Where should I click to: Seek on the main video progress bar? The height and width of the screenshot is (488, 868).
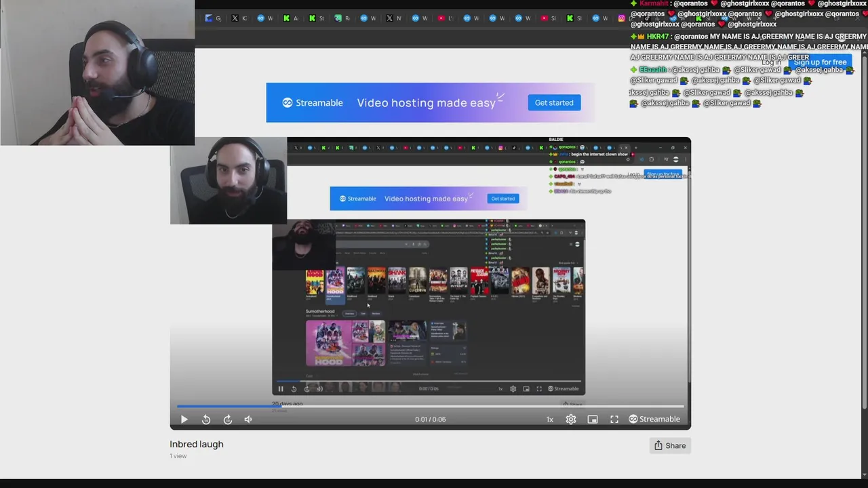point(431,407)
